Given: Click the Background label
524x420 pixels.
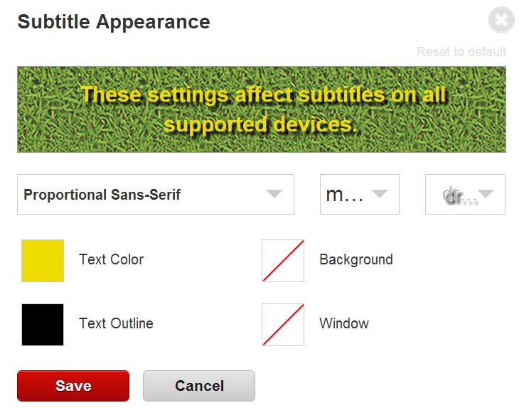Looking at the screenshot, I should (356, 260).
